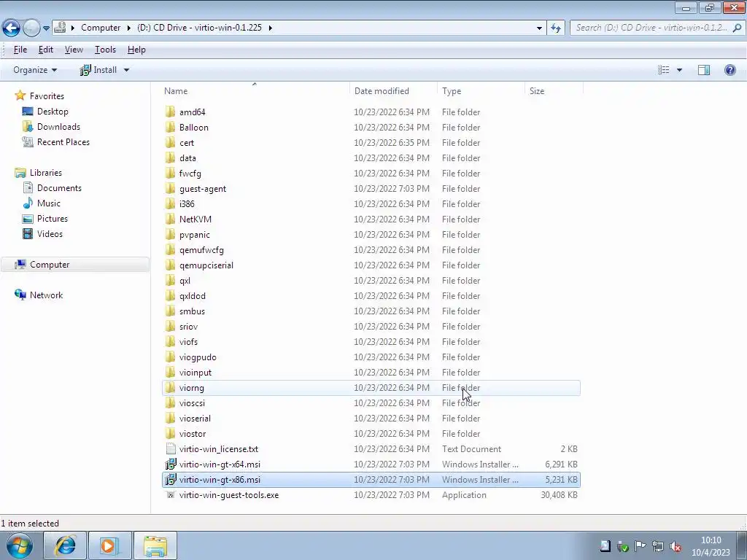Select Favorites in navigation pane
The width and height of the screenshot is (747, 560).
47,96
